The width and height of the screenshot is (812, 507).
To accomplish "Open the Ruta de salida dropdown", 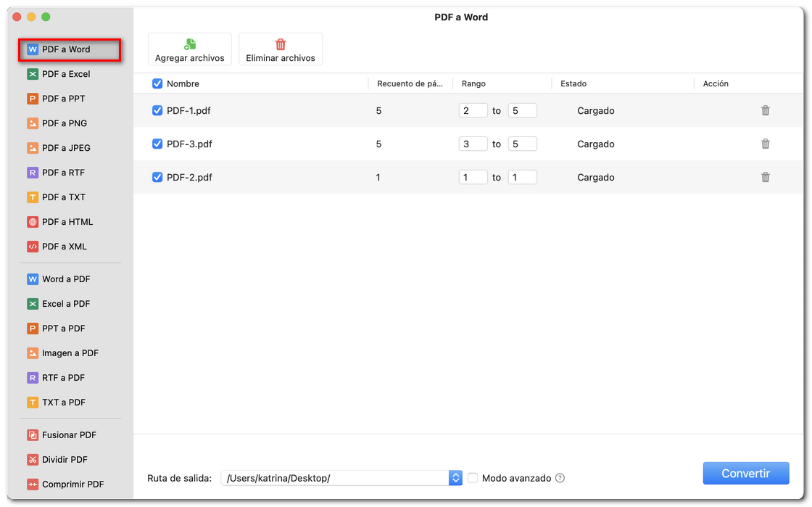I will point(455,478).
